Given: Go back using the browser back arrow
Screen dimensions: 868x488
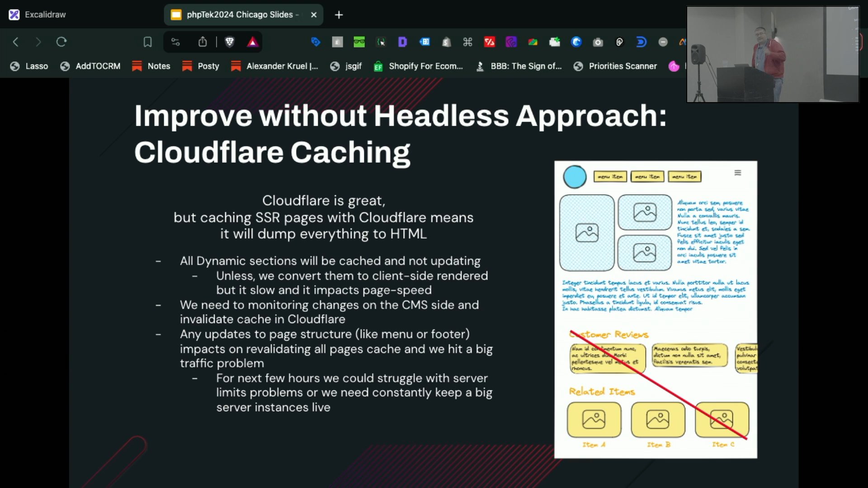Looking at the screenshot, I should tap(16, 42).
